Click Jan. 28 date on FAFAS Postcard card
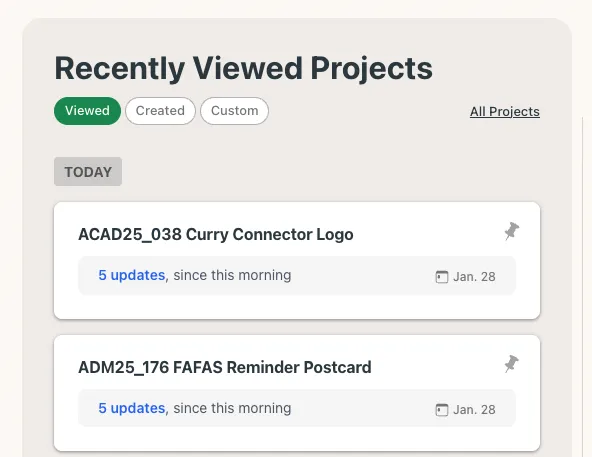This screenshot has width=592, height=457. 474,410
